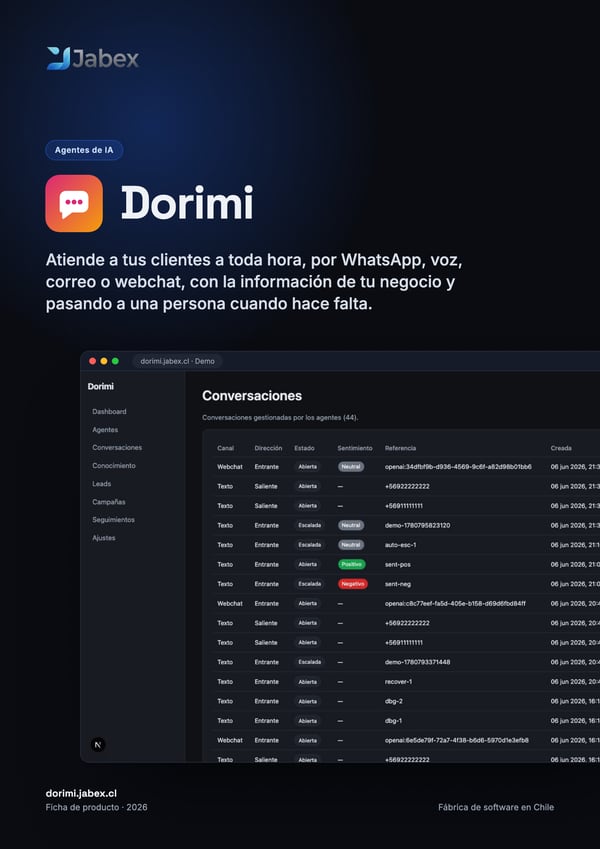Open reference openai:c8c77eef-fa5d-405e-b158-d69d6fbd84ff
This screenshot has height=849, width=600.
pyautogui.click(x=455, y=603)
